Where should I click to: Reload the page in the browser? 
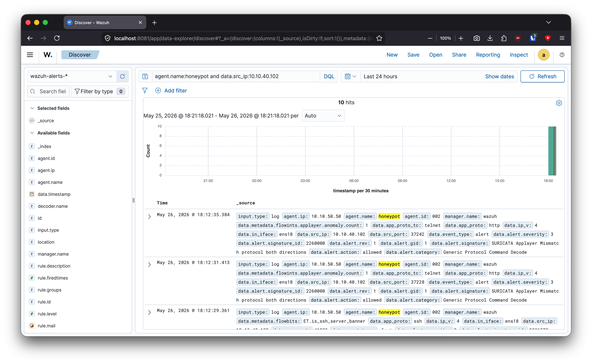coord(57,38)
